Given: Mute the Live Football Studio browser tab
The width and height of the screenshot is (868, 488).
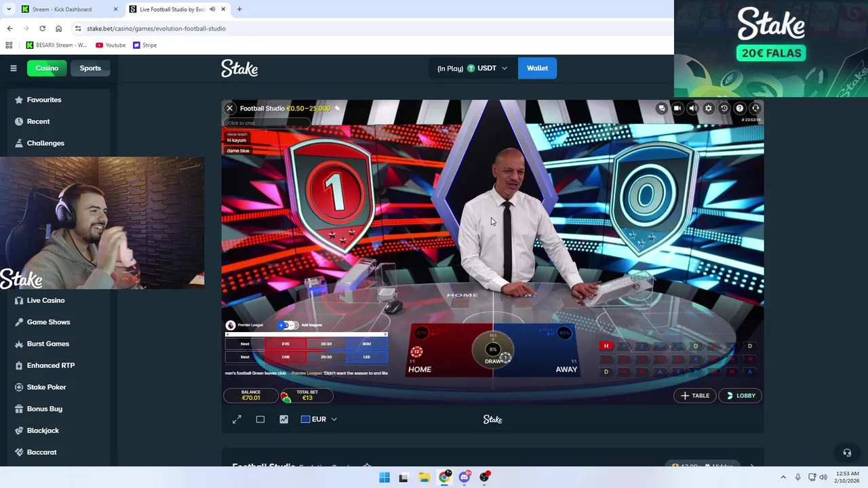Looking at the screenshot, I should 212,9.
